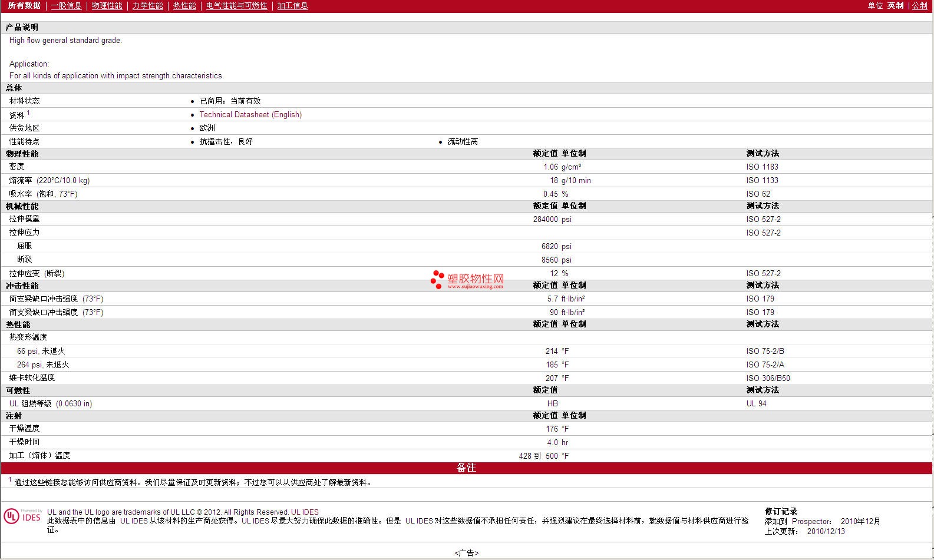Image resolution: width=934 pixels, height=560 pixels.
Task: Open the 一般信息 tab
Action: pyautogui.click(x=67, y=5)
